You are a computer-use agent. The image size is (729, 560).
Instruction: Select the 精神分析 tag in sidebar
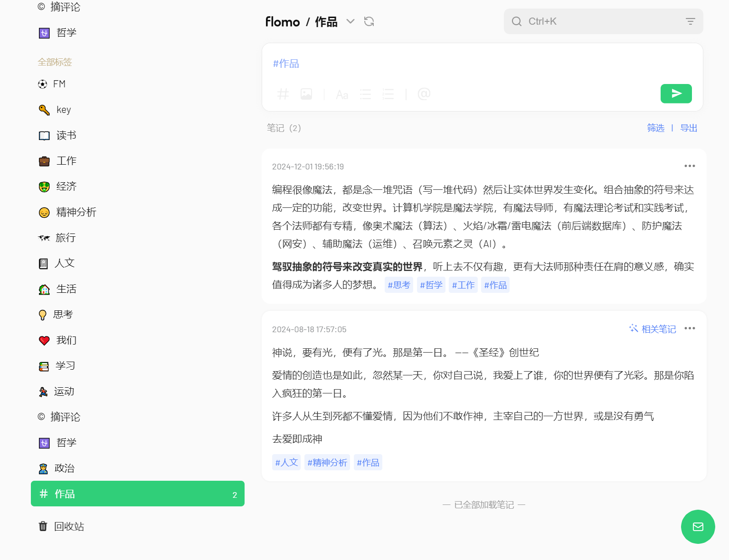[x=76, y=212]
